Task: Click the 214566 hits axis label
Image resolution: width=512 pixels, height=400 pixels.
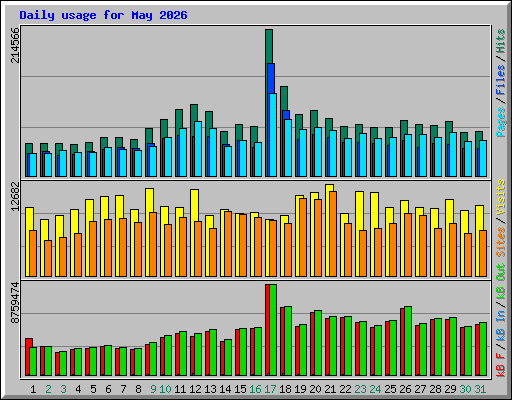Action: click(x=15, y=46)
